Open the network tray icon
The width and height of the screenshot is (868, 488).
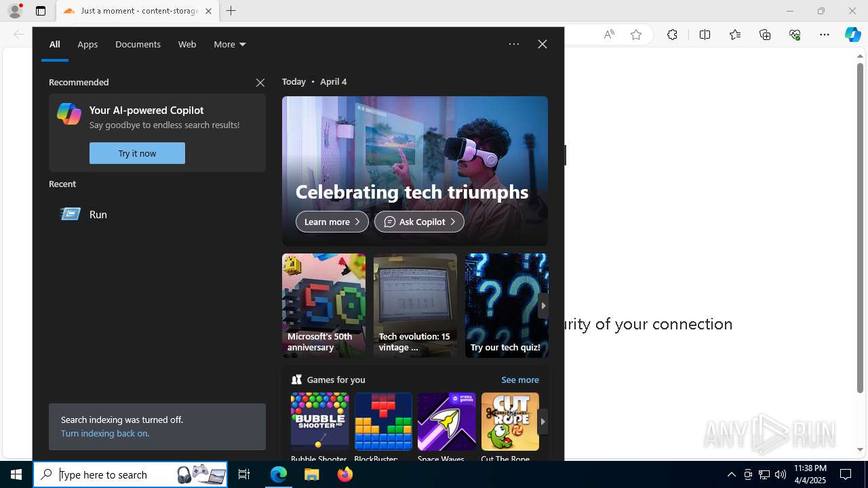[x=764, y=474]
